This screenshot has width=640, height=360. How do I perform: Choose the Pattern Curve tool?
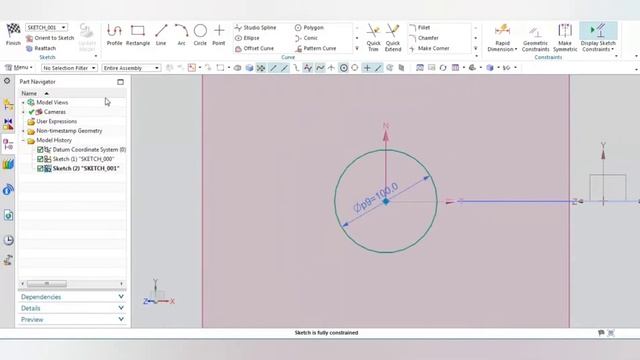click(316, 49)
